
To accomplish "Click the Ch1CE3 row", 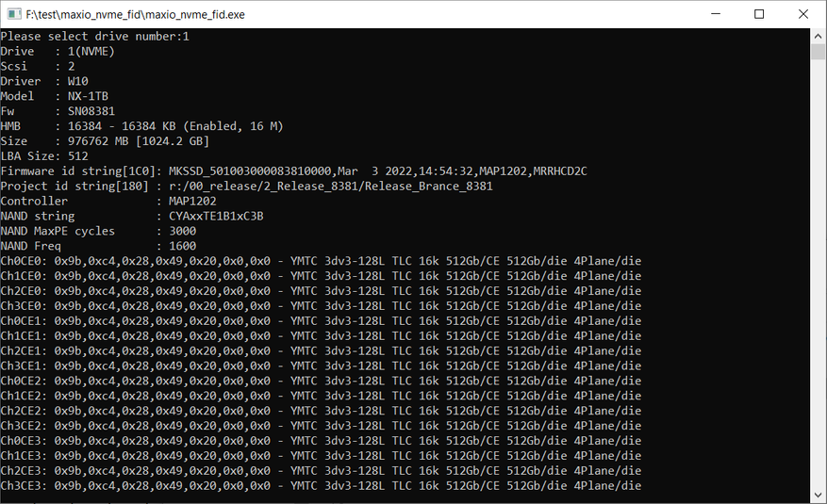I will [x=322, y=456].
